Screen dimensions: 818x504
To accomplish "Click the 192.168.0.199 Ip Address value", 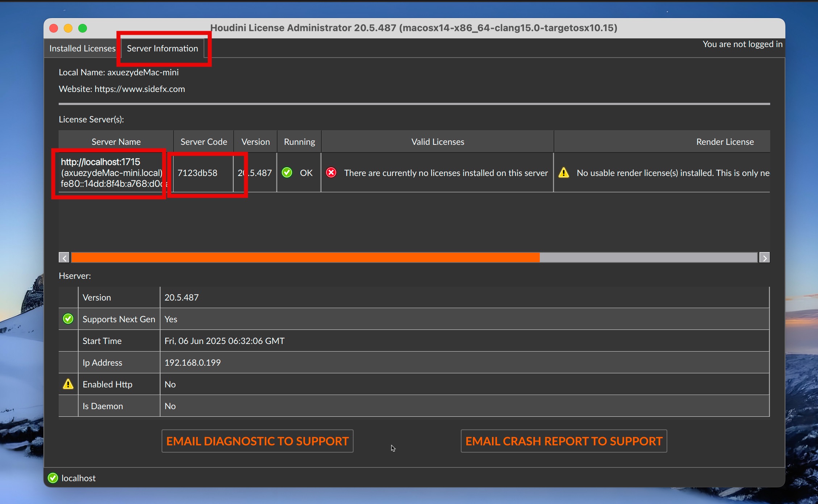I will (192, 362).
